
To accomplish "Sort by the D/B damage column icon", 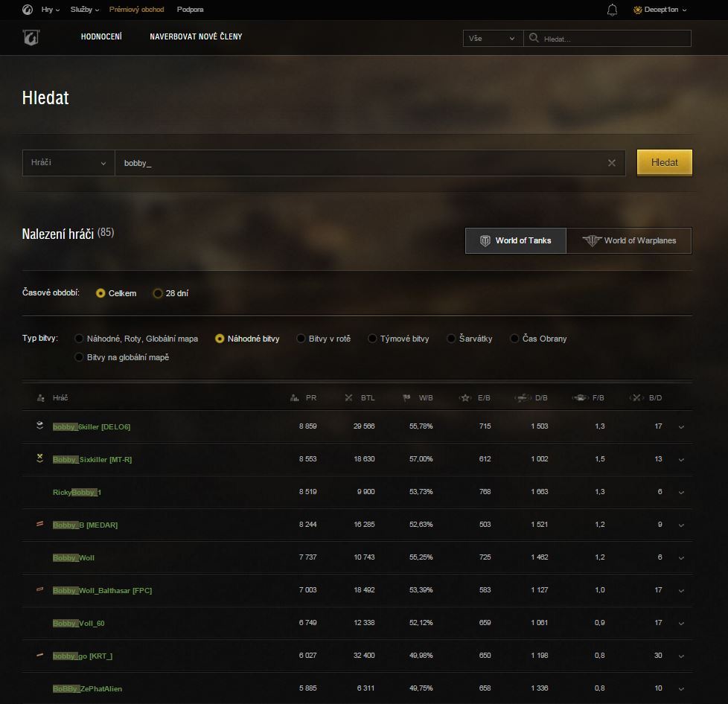I will pyautogui.click(x=522, y=398).
